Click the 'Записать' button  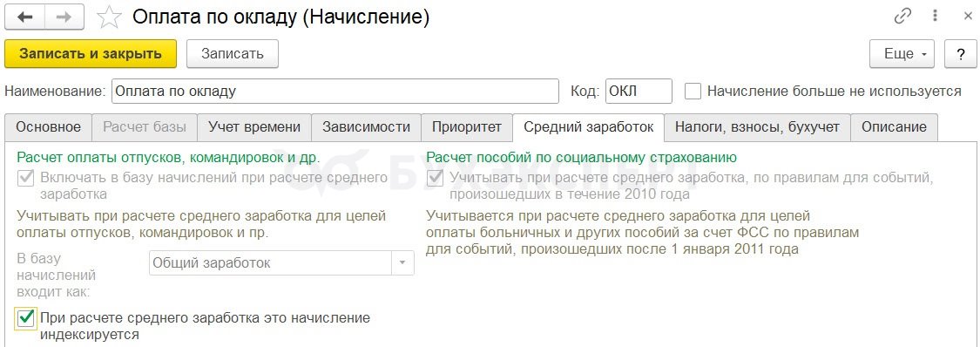(233, 54)
